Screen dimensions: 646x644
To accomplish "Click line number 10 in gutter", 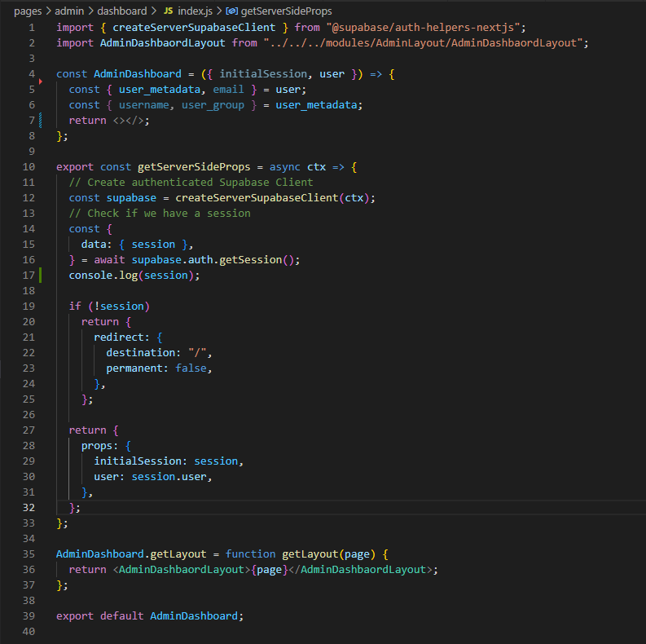I will [x=29, y=167].
